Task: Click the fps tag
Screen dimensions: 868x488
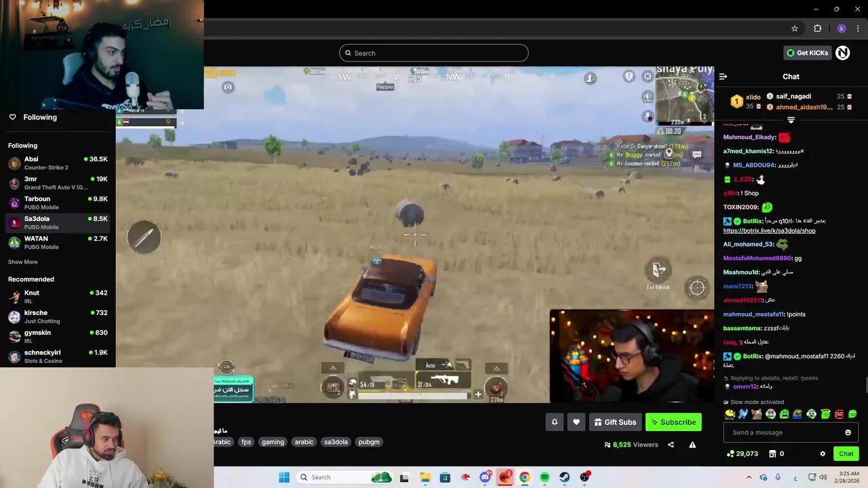Action: [x=246, y=442]
